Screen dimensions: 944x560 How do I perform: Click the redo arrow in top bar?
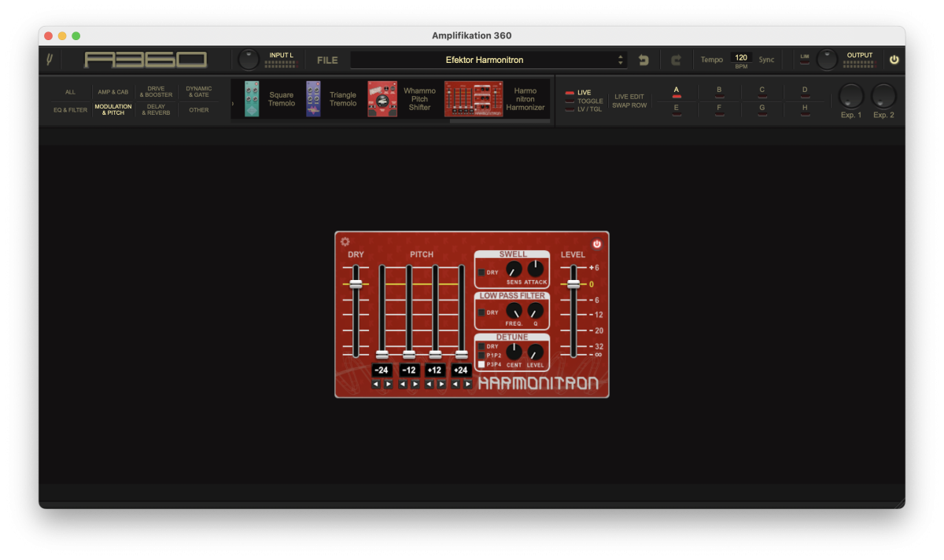point(676,60)
